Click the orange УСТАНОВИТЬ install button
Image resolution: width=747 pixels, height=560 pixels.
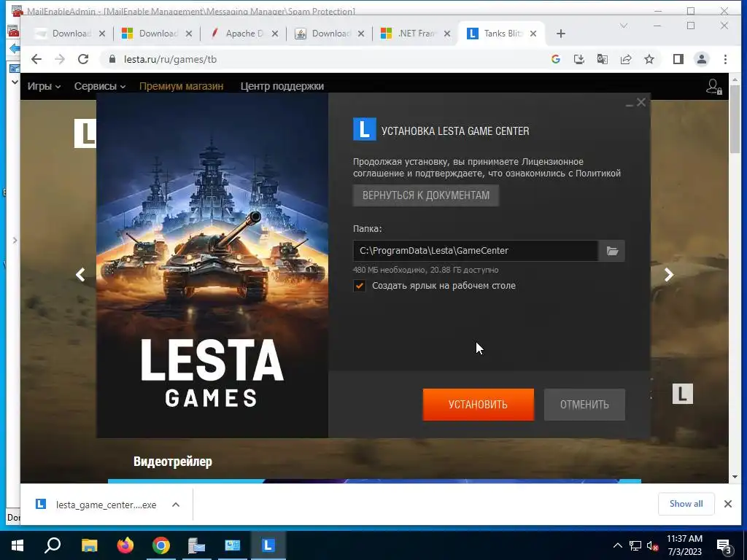click(478, 404)
